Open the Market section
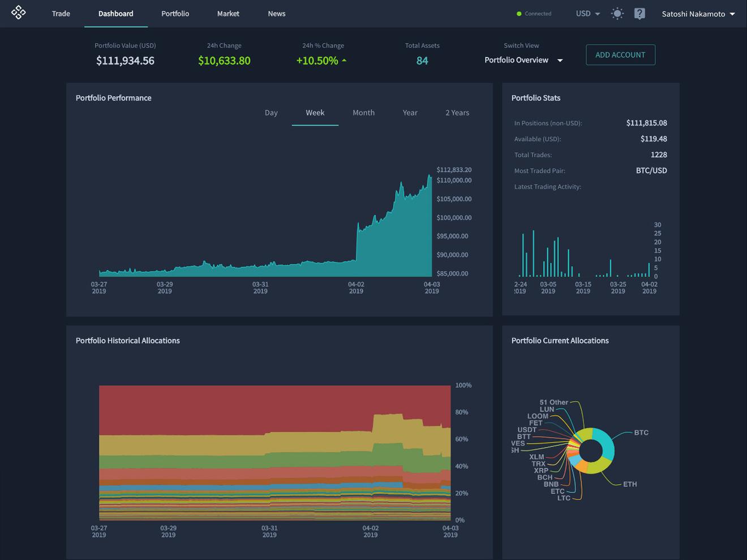The height and width of the screenshot is (560, 747). click(x=228, y=14)
